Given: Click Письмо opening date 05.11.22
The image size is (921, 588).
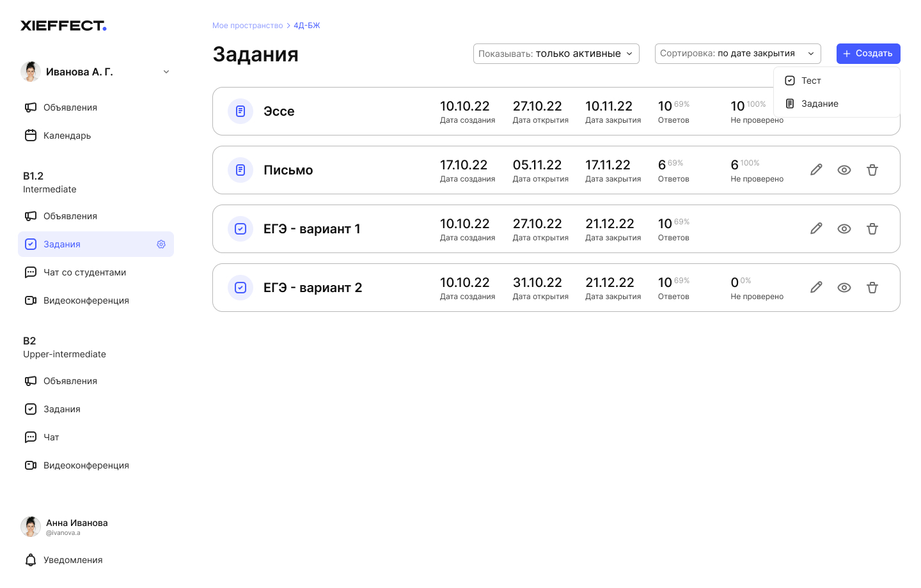Looking at the screenshot, I should [537, 165].
